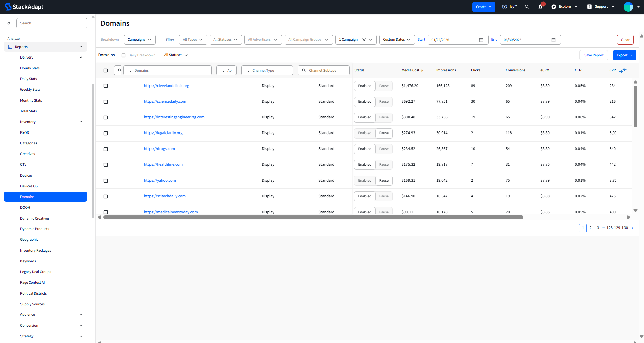
Task: Open the Custom Dates dropdown
Action: tap(397, 40)
